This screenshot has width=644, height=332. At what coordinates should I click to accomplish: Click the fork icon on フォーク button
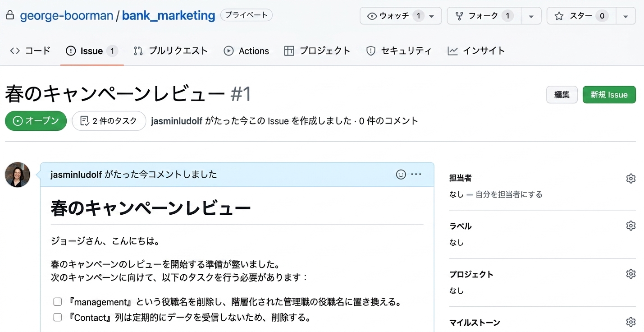pyautogui.click(x=459, y=16)
